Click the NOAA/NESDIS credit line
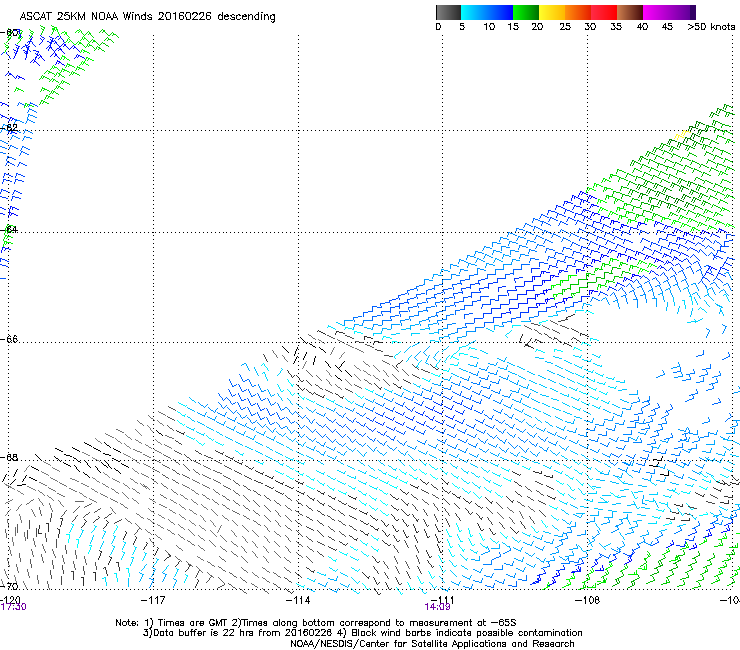The width and height of the screenshot is (740, 650). (x=432, y=644)
